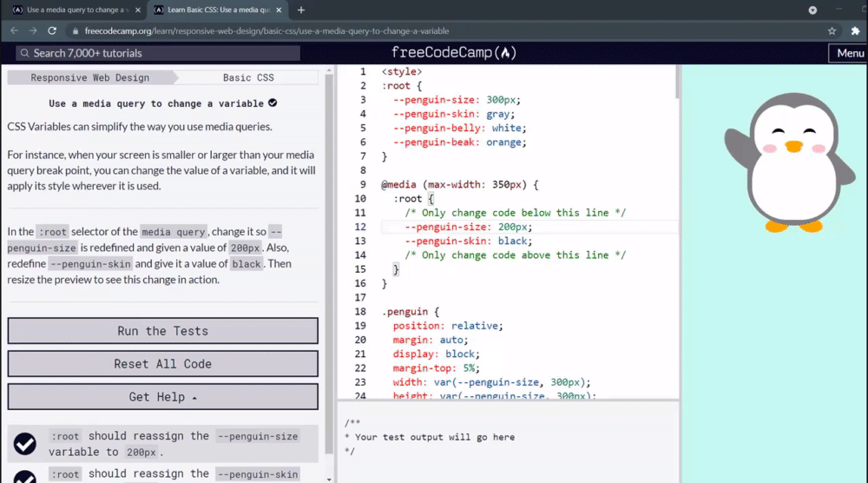Click line 5 '--penguin-belly: white;'

(459, 128)
